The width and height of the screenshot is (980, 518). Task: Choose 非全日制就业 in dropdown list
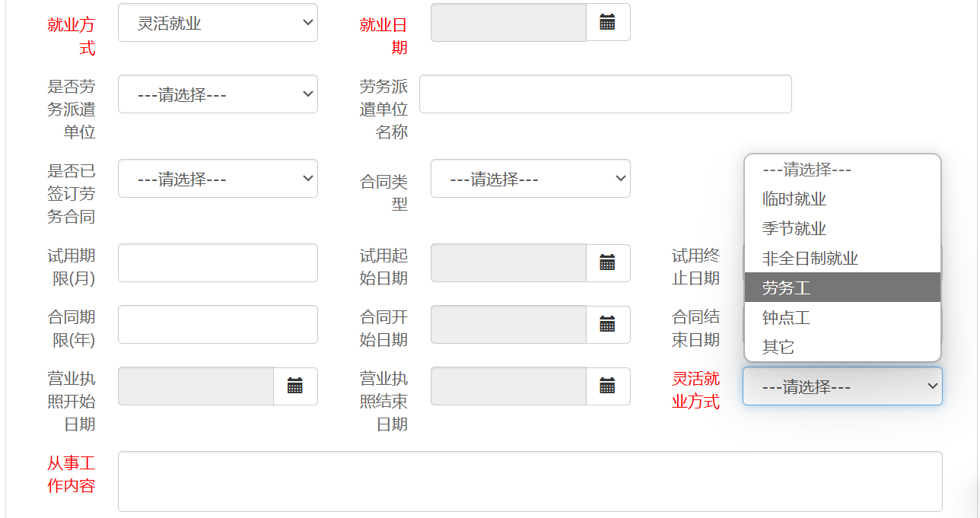(810, 259)
